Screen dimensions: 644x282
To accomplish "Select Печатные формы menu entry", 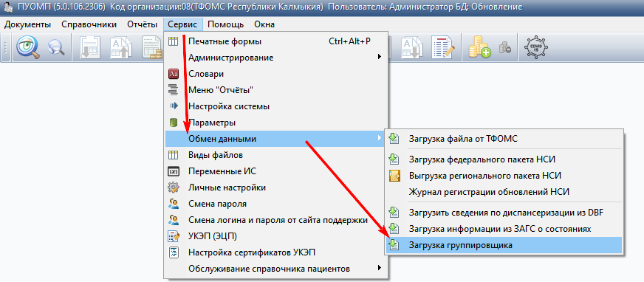I will click(x=276, y=41).
